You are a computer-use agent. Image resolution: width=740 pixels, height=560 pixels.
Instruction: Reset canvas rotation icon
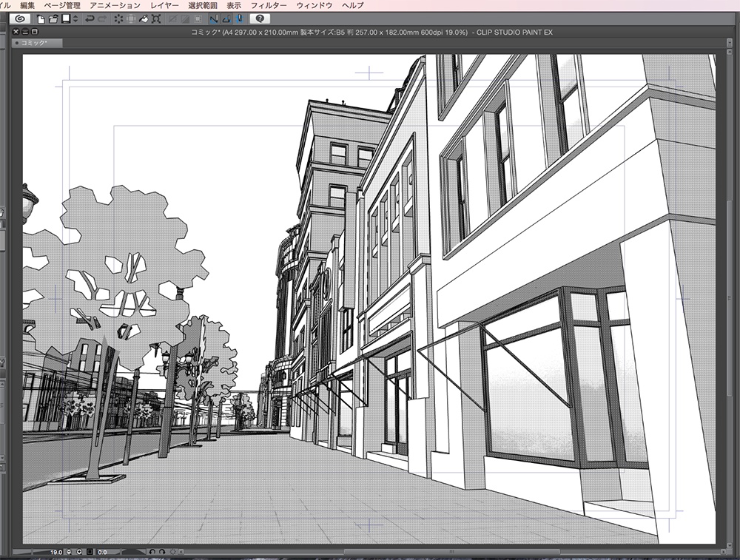[x=172, y=552]
